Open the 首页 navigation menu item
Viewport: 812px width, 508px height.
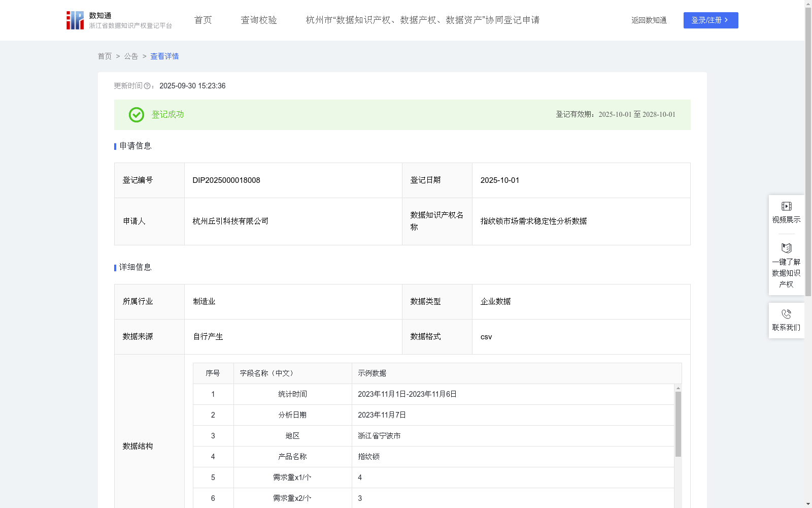(x=203, y=20)
